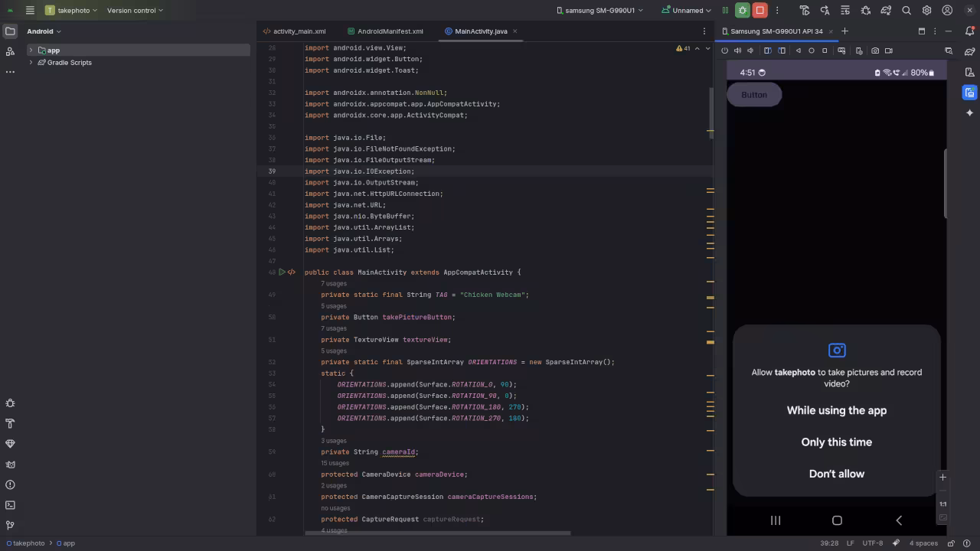980x551 pixels.
Task: Open the main hamburger menu
Action: 30,11
